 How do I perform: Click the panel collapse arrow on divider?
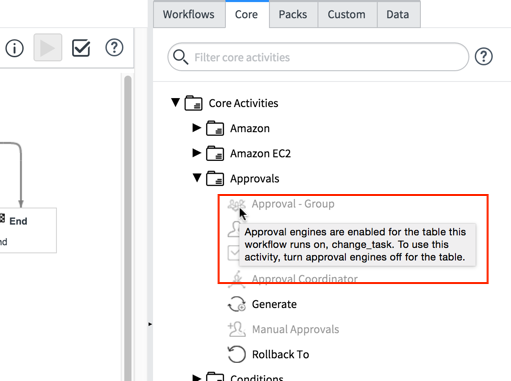pos(150,324)
